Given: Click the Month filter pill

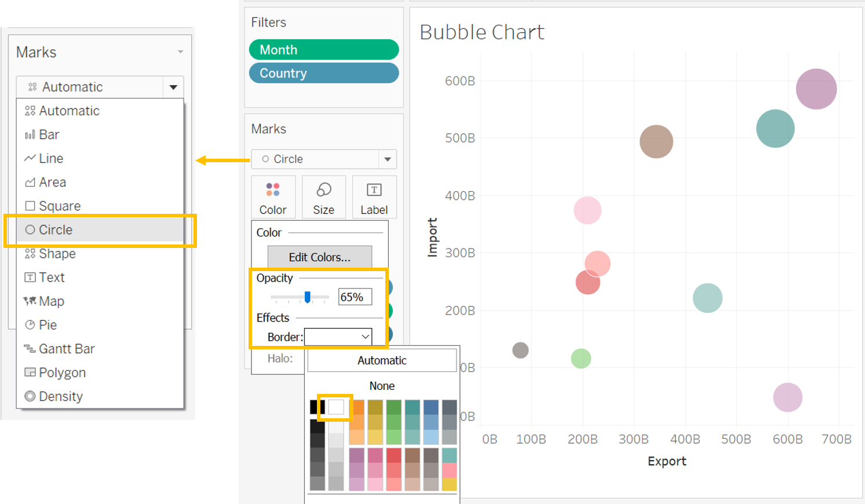Looking at the screenshot, I should 324,50.
